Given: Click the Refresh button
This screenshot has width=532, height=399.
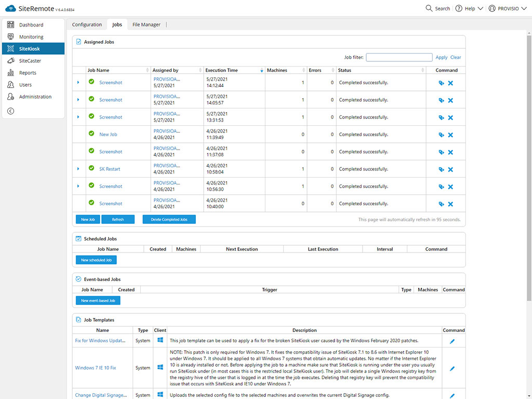Looking at the screenshot, I should tap(118, 219).
